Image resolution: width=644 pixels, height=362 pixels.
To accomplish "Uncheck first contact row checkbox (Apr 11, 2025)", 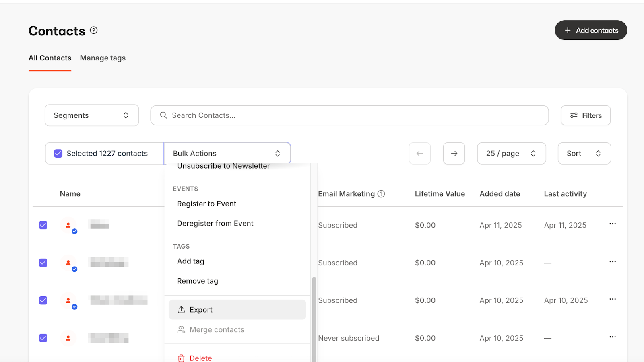I will (43, 225).
